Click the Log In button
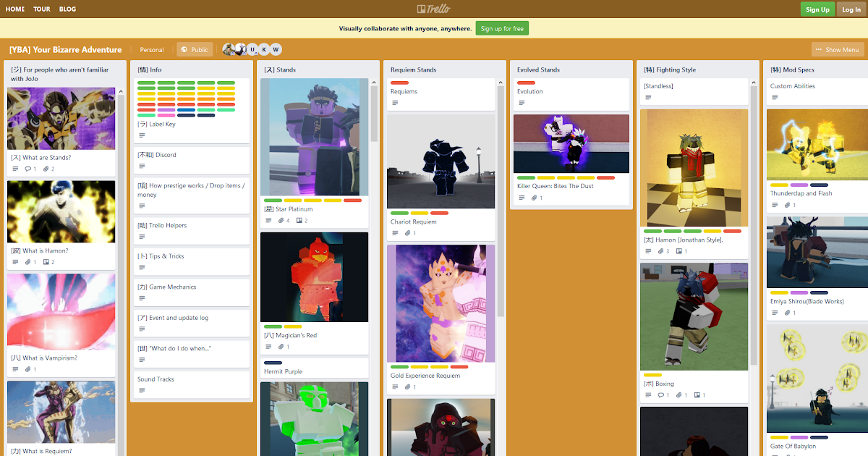 coord(850,9)
